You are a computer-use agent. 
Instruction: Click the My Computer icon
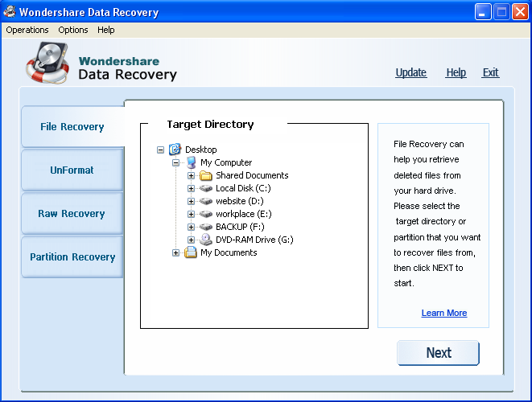pos(192,162)
